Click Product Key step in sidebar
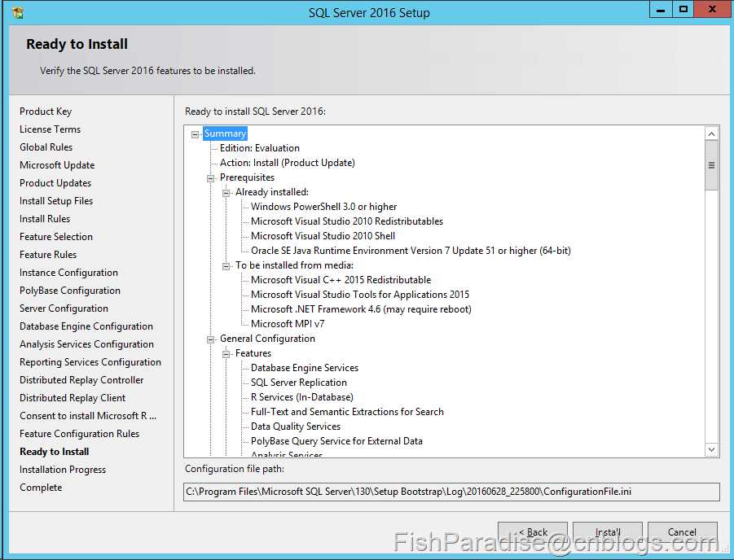 point(46,112)
